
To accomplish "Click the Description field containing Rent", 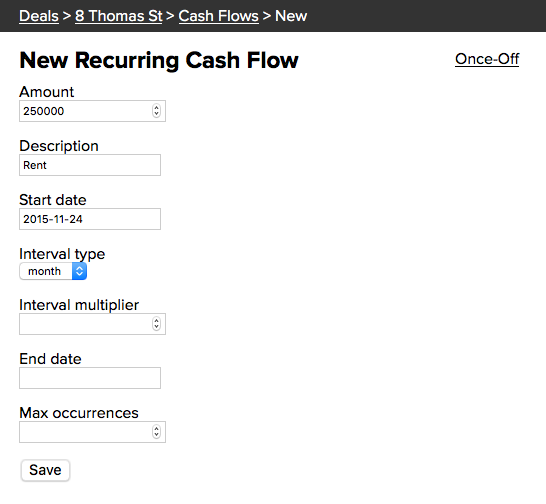I will (90, 165).
